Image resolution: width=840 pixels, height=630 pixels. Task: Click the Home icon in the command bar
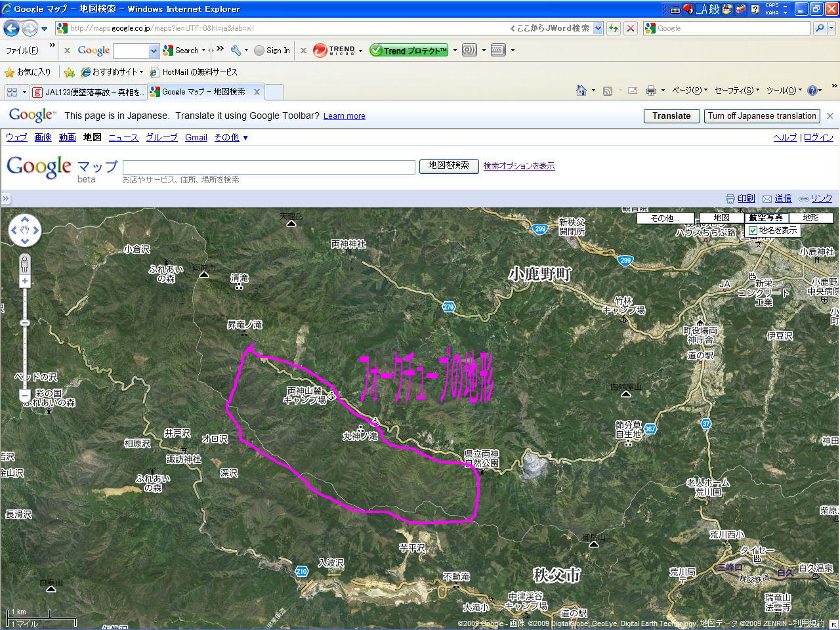(x=581, y=91)
